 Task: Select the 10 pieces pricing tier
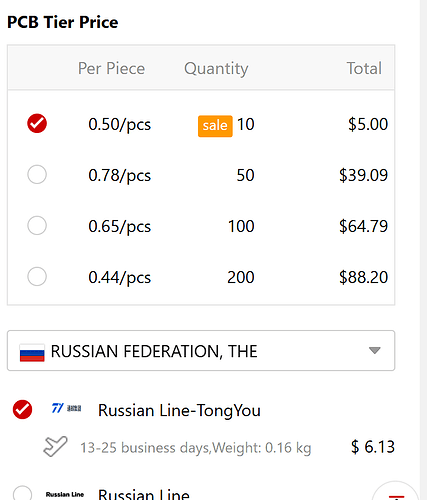(x=37, y=123)
